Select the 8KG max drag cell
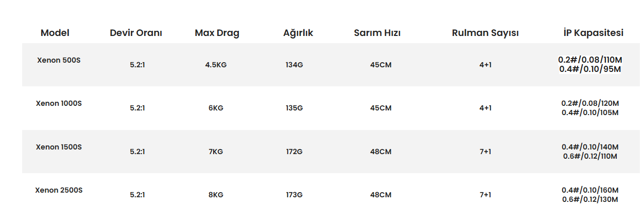The image size is (644, 224). coord(216,195)
